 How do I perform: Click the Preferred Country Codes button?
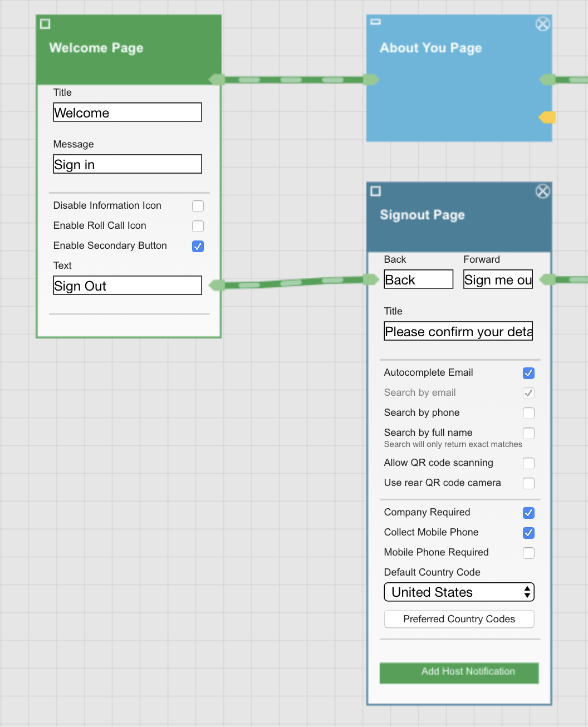click(x=459, y=619)
